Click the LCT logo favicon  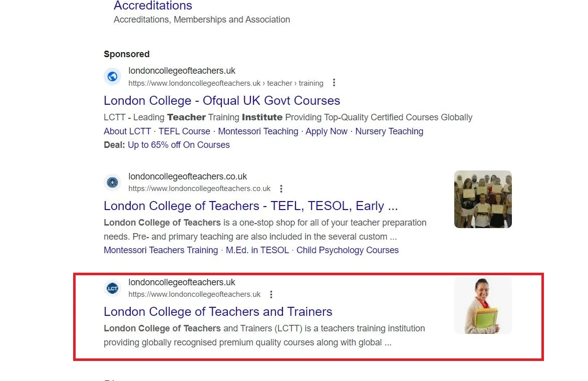pos(113,288)
